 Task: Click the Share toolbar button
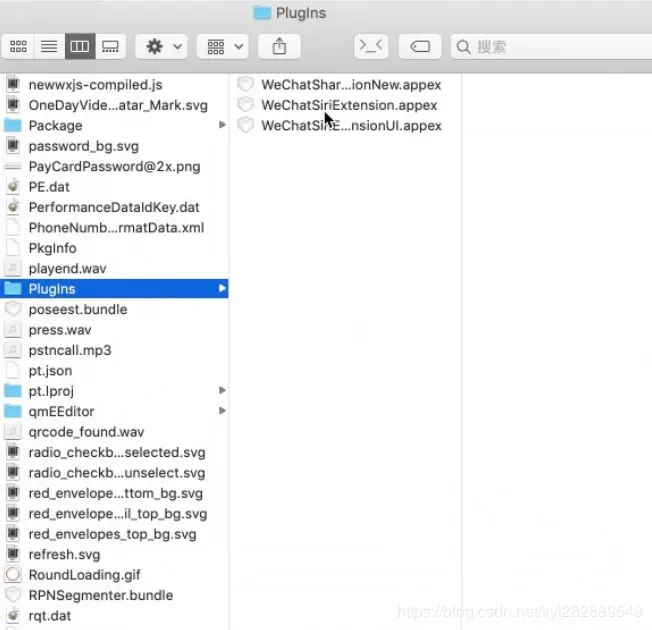point(279,46)
